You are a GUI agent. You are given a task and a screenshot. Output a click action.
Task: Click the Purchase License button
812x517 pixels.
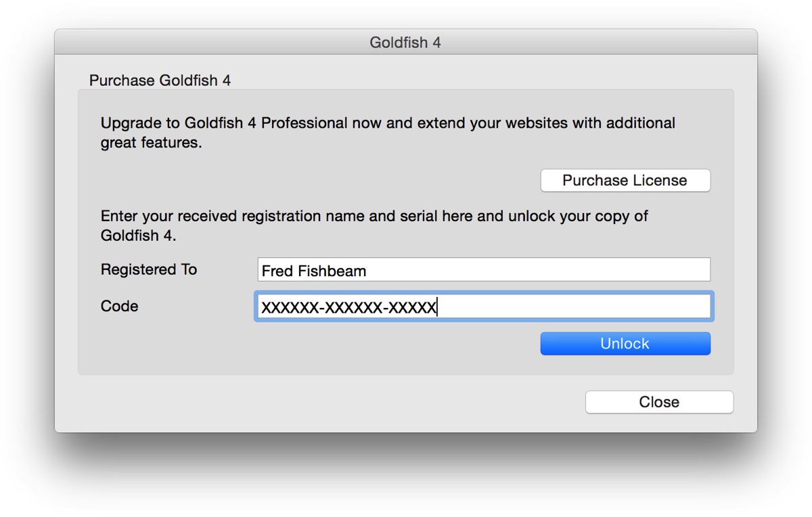(625, 181)
